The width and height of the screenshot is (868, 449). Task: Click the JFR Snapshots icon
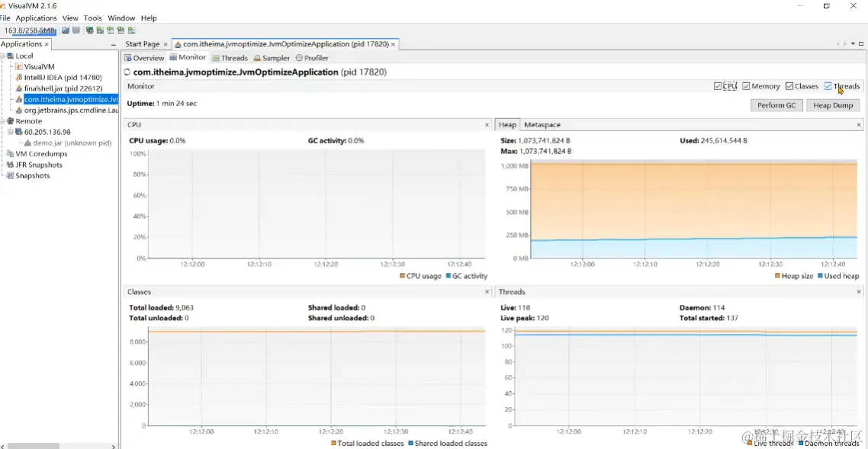(11, 165)
